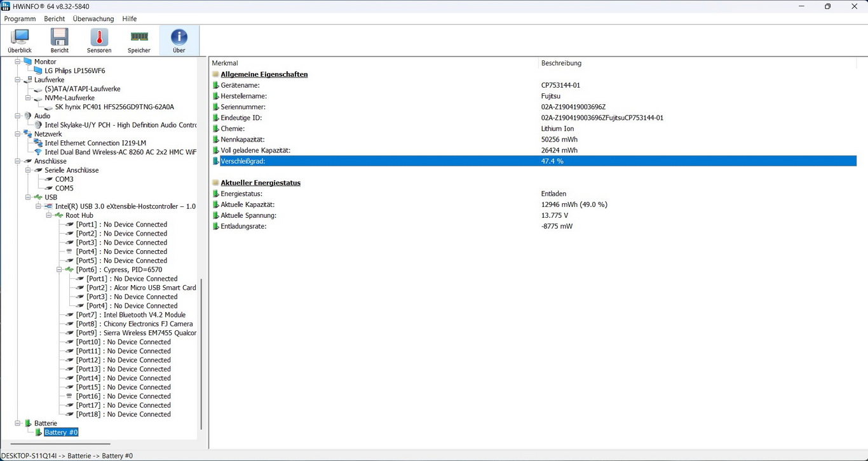Collapse the Root Hub node
The width and height of the screenshot is (868, 461).
pos(49,216)
